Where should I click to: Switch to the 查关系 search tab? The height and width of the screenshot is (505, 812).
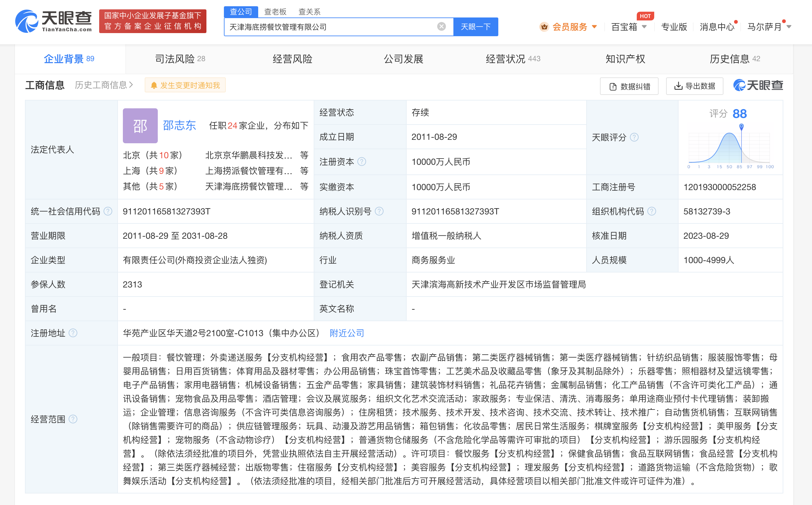[x=309, y=12]
